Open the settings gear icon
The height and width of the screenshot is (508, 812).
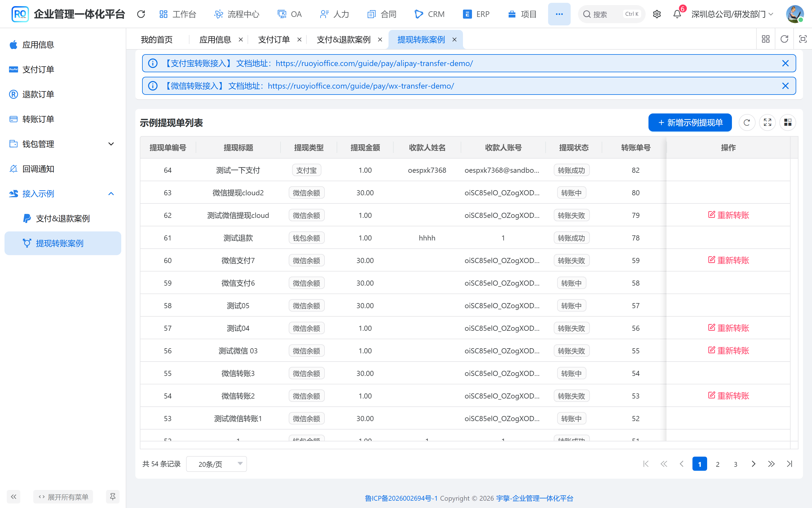[x=657, y=14]
